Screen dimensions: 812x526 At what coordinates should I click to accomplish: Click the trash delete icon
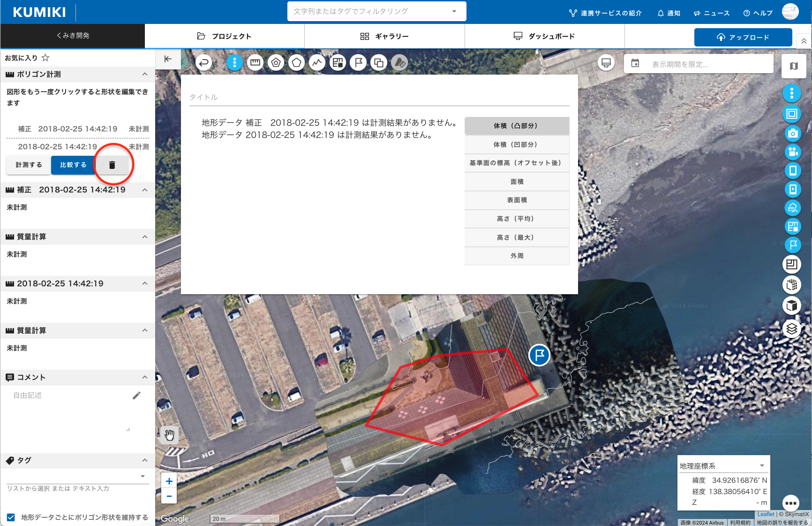pyautogui.click(x=112, y=165)
